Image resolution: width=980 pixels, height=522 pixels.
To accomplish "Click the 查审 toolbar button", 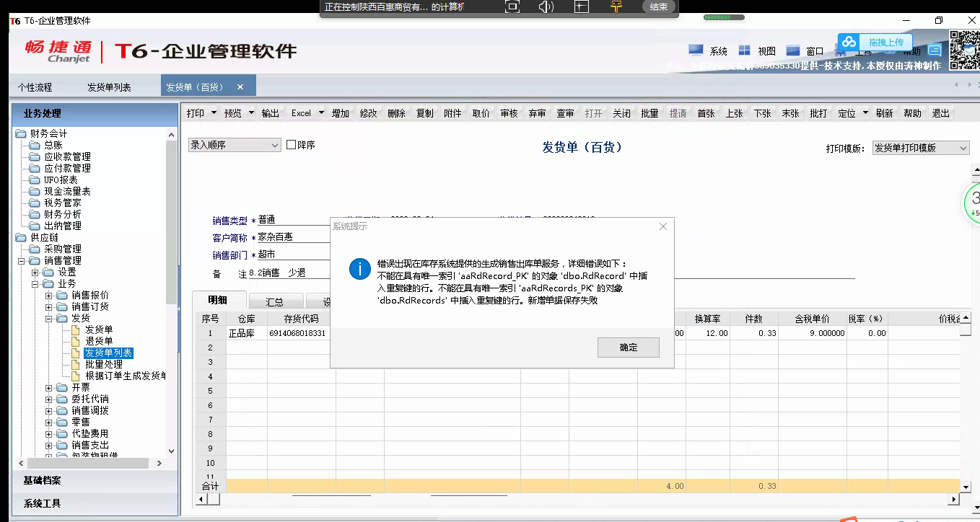I will (565, 113).
